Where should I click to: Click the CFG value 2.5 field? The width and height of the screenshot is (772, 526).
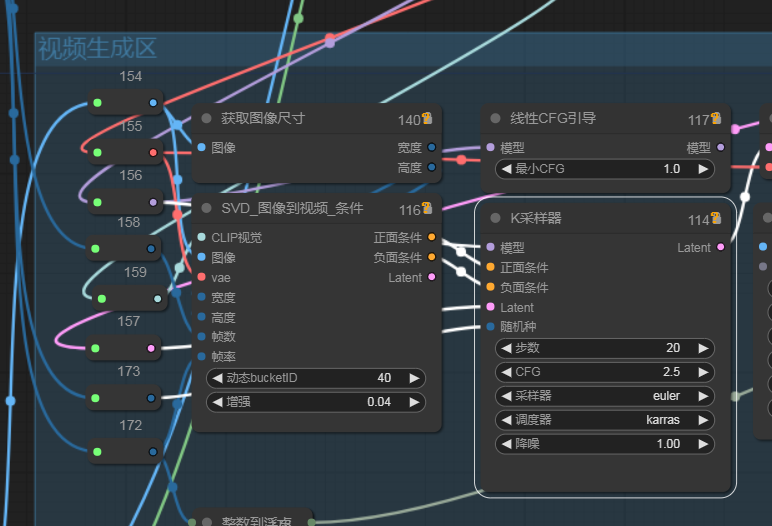click(605, 372)
